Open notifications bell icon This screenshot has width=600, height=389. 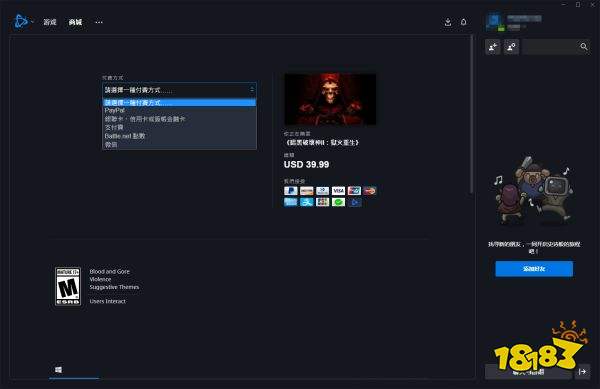click(463, 22)
